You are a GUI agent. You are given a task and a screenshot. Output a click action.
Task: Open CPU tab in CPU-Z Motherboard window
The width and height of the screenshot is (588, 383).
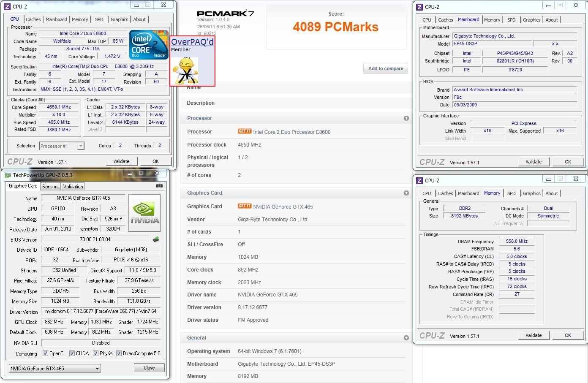(x=427, y=20)
